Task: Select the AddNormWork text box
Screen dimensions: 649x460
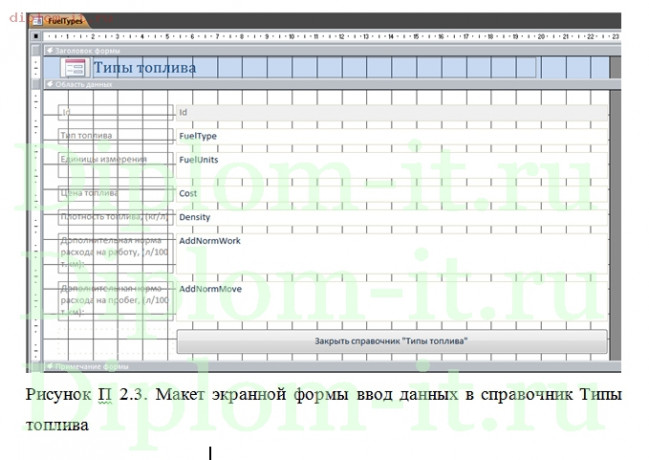Action: tap(392, 253)
